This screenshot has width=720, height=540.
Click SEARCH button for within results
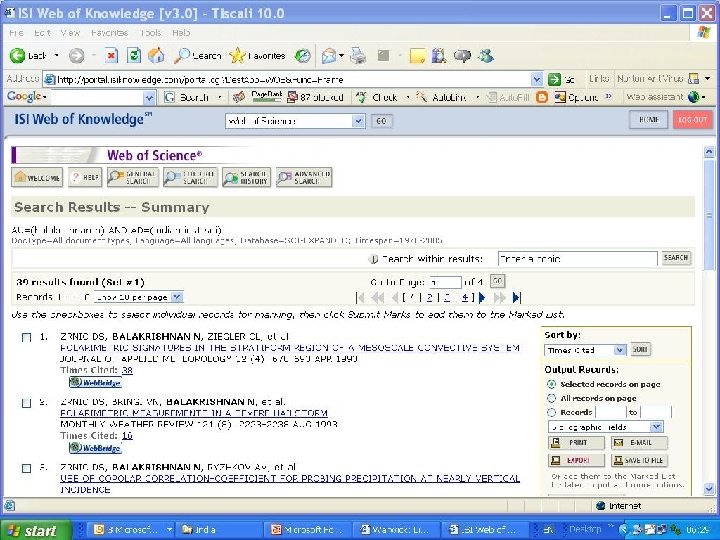pos(675,258)
